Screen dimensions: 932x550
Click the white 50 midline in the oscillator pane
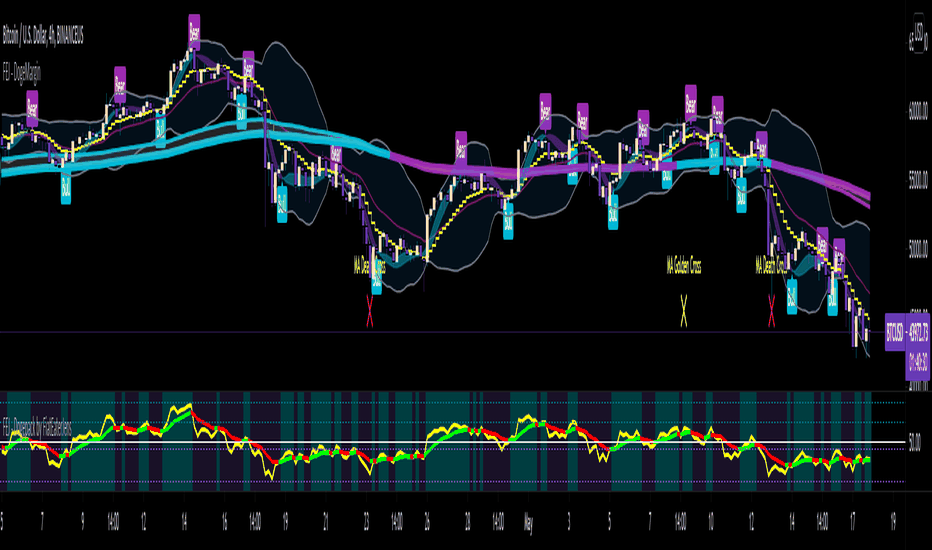point(452,442)
